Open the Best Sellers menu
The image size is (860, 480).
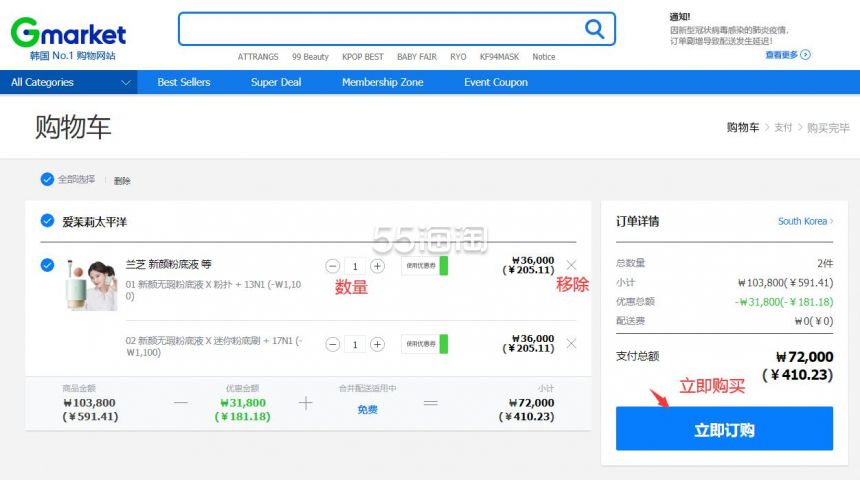(184, 82)
